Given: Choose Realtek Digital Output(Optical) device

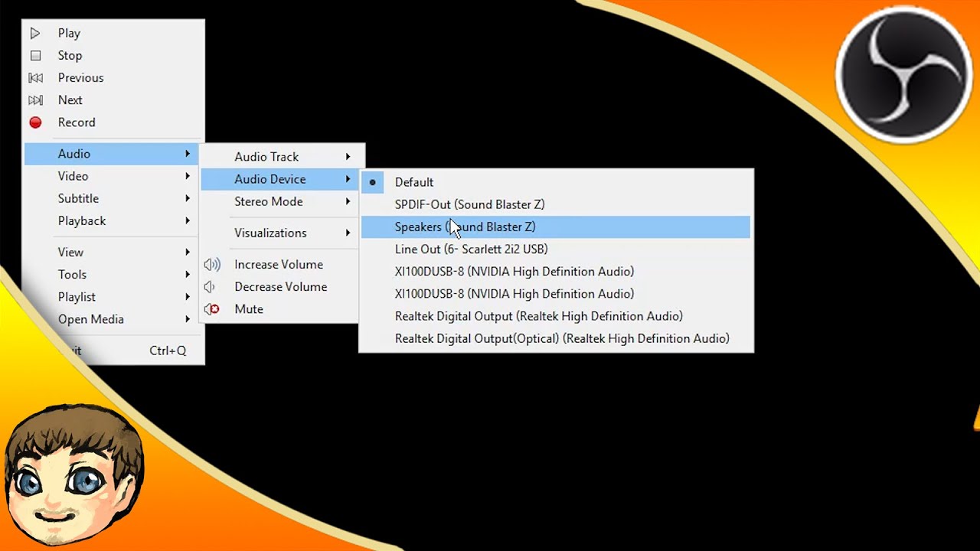Looking at the screenshot, I should [x=556, y=338].
